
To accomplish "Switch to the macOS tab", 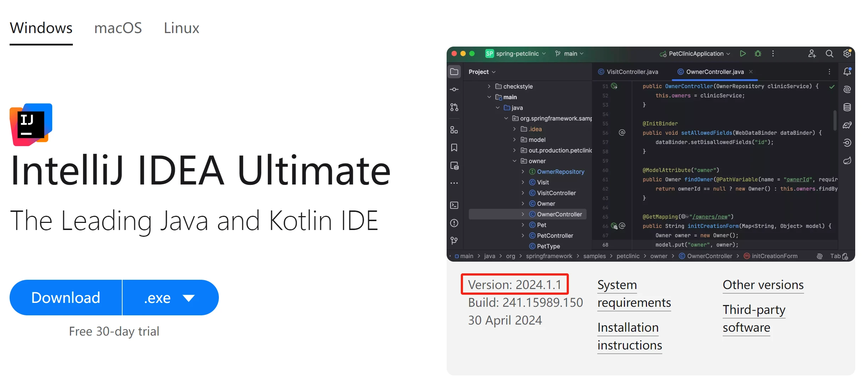I will (118, 28).
